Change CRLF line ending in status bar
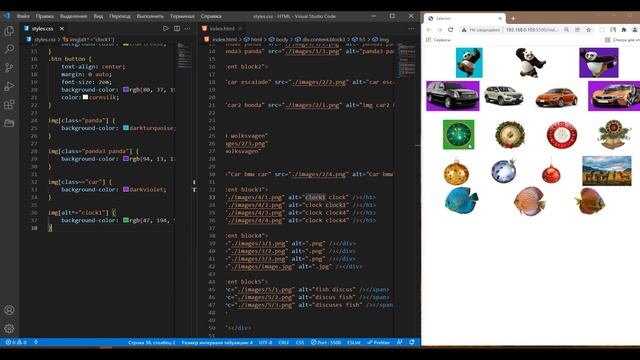Viewport: 640px width, 360px height. pos(284,342)
